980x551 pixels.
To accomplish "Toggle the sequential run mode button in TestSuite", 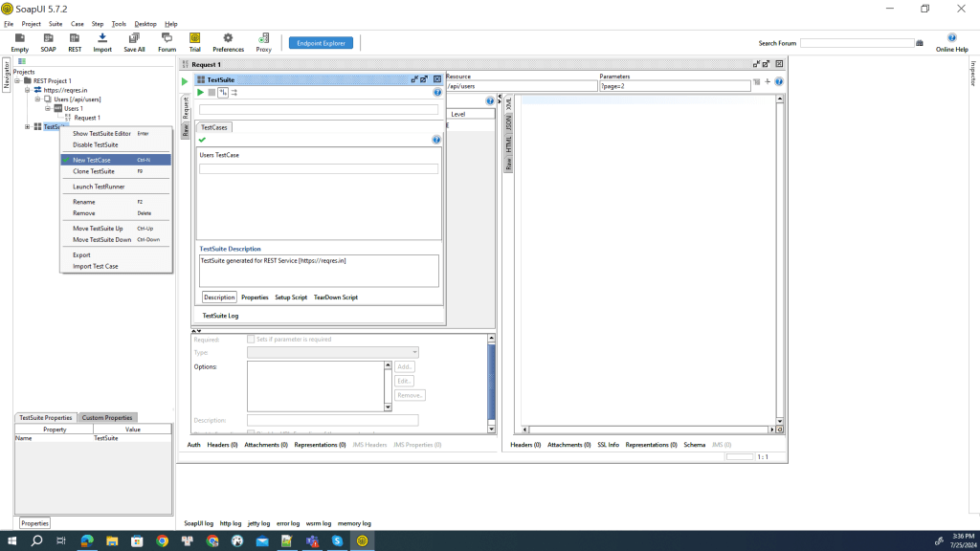I will click(223, 93).
